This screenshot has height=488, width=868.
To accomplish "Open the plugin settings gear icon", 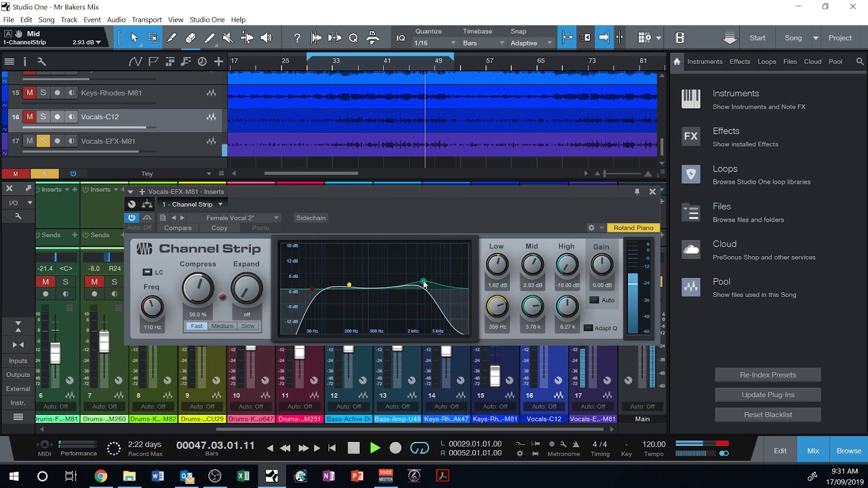I will 591,228.
